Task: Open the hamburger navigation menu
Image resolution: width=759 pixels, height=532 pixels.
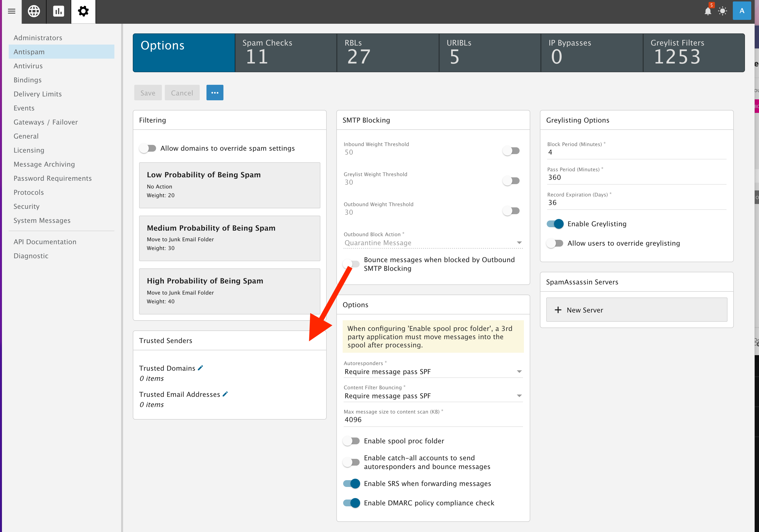Action: (11, 11)
